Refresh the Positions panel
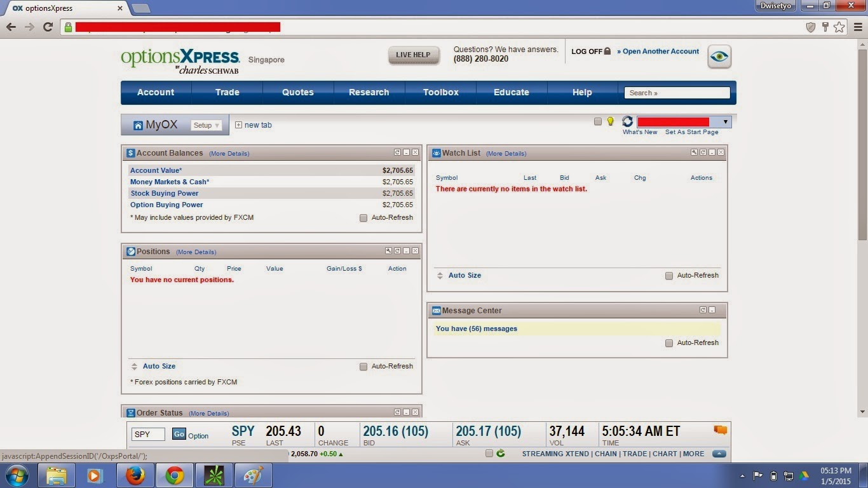868x488 pixels. [x=397, y=251]
